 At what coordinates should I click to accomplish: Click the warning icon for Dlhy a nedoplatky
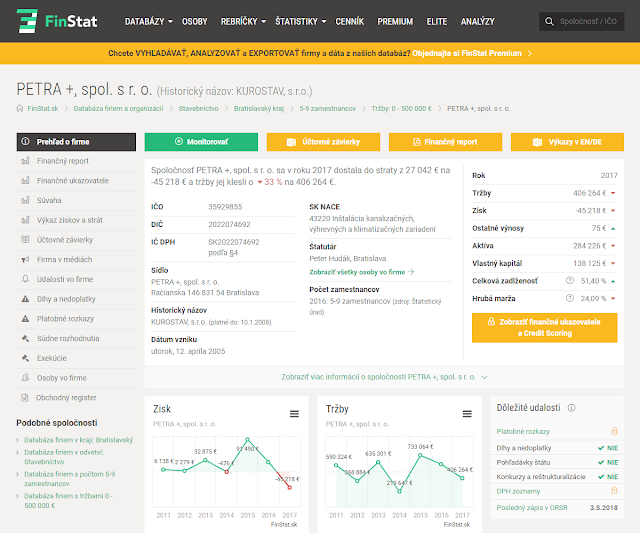click(x=25, y=299)
